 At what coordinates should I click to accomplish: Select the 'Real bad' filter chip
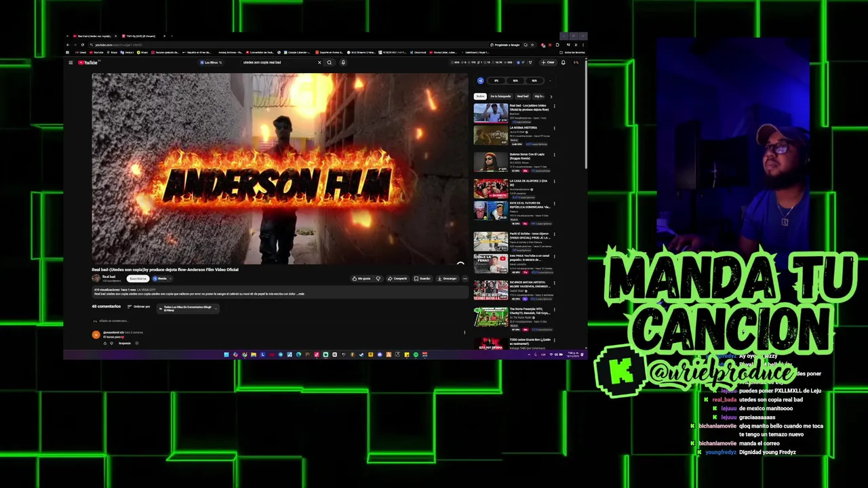(523, 96)
